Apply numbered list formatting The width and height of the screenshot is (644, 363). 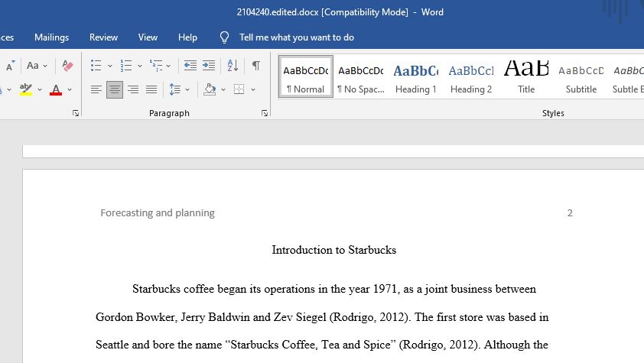coord(126,65)
